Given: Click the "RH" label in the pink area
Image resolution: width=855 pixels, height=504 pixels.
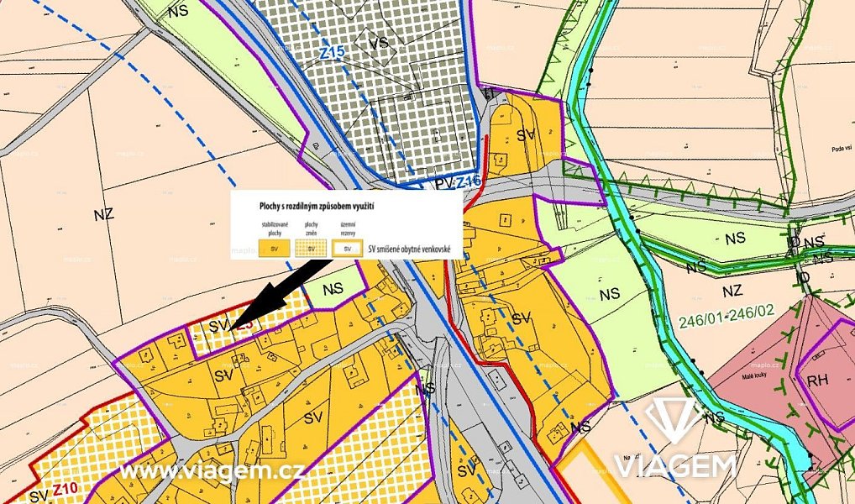Looking at the screenshot, I should [x=817, y=381].
